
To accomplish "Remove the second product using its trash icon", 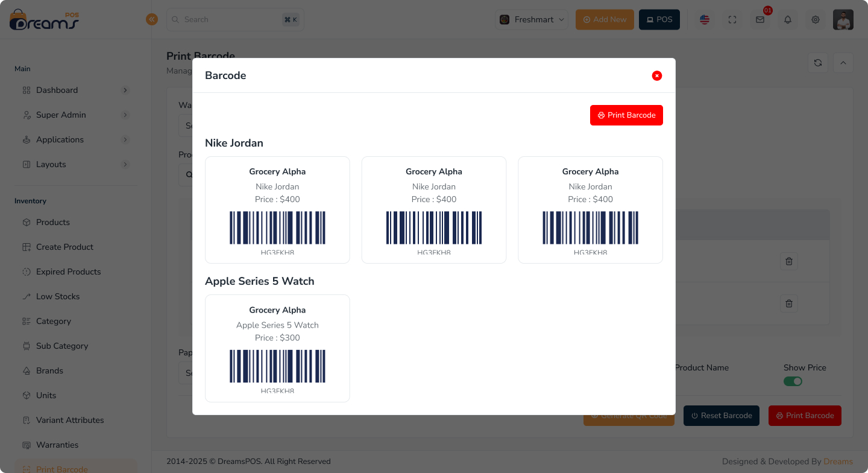I will (x=788, y=303).
